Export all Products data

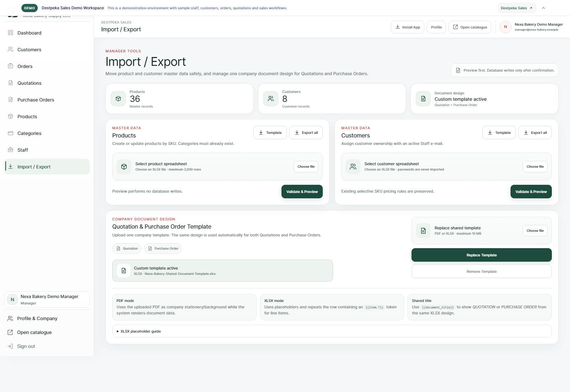306,132
